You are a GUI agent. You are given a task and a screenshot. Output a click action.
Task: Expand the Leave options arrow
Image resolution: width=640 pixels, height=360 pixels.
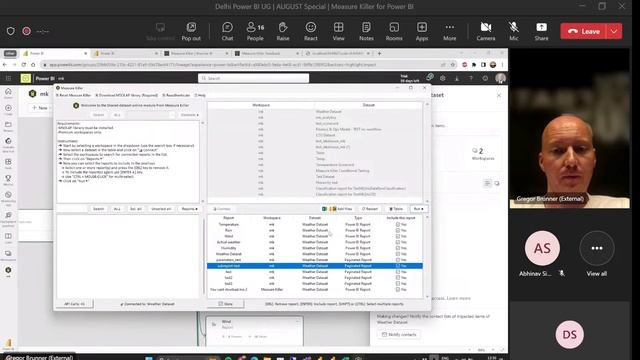[614, 31]
